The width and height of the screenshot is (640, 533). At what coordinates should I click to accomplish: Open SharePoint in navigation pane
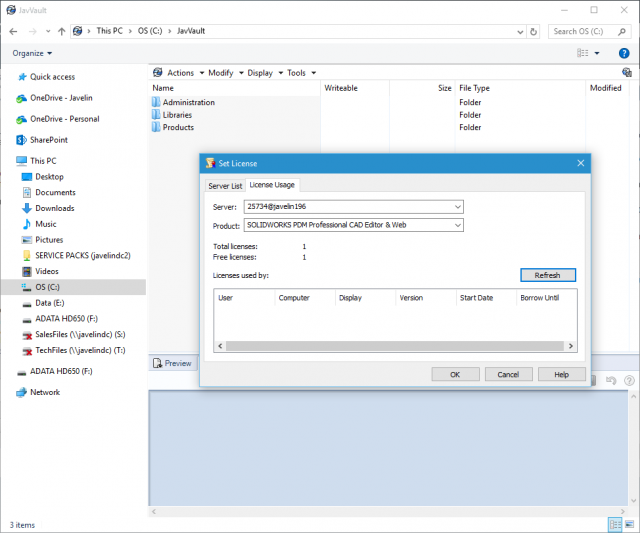click(49, 140)
